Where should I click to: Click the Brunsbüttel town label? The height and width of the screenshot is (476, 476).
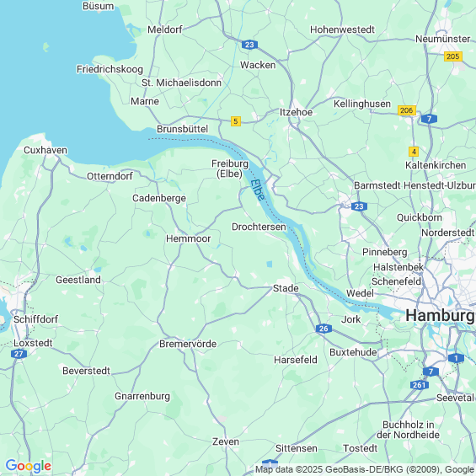(x=183, y=129)
